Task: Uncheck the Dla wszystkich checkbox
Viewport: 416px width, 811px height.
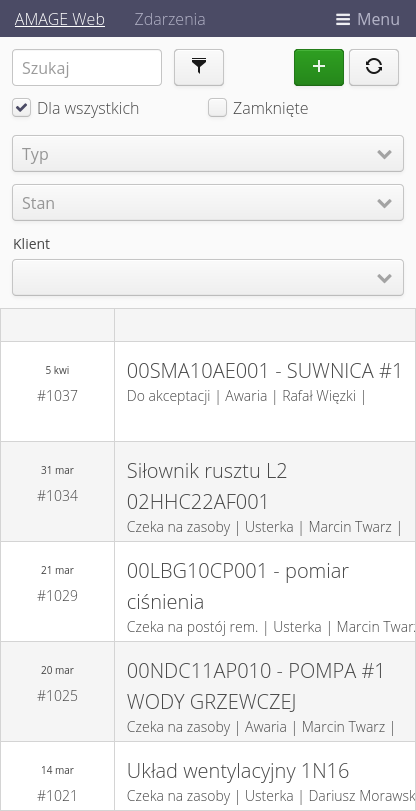Action: (x=22, y=108)
